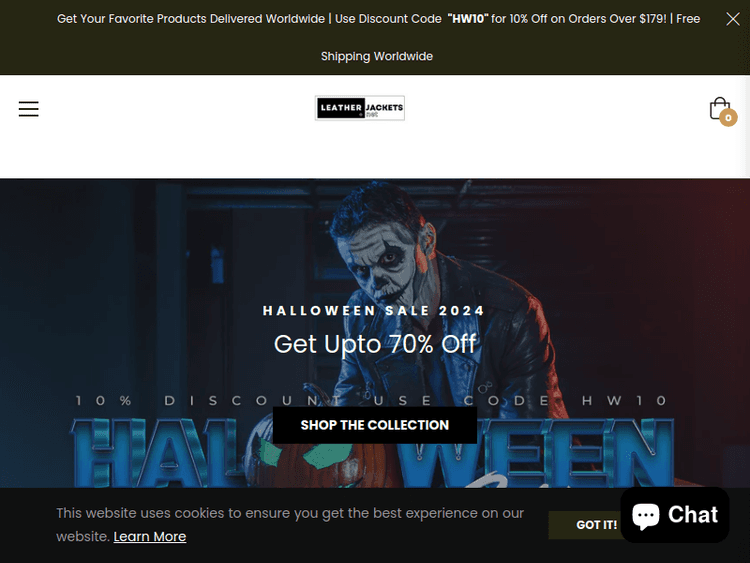Click the Get Upto 70% Off text
Viewport: 750px width, 563px height.
click(375, 344)
